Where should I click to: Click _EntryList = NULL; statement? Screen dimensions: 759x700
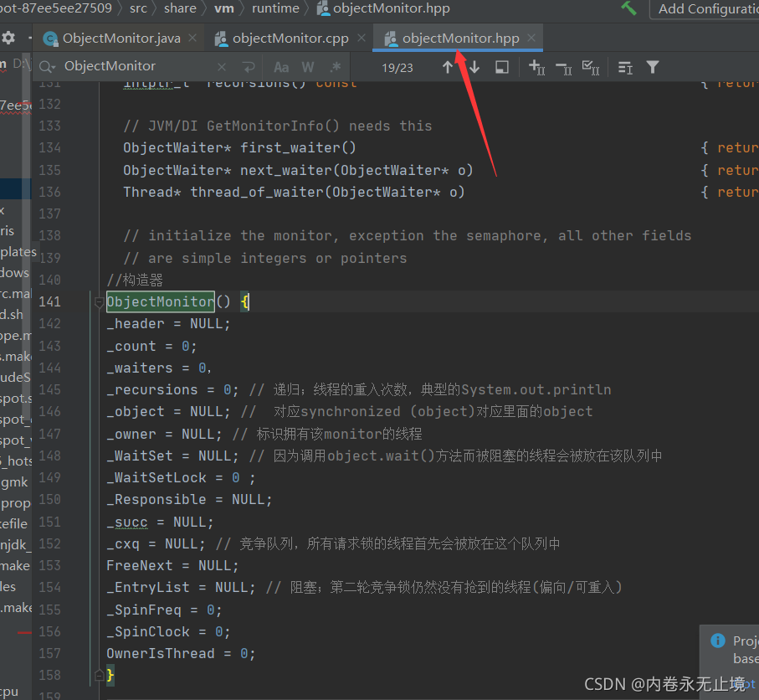tap(181, 587)
